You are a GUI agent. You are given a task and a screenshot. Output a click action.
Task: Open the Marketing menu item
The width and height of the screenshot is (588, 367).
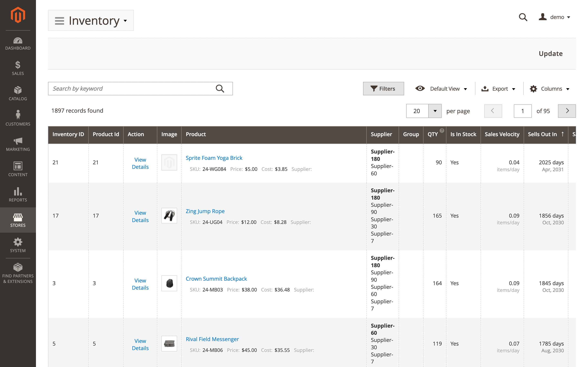[x=18, y=143]
